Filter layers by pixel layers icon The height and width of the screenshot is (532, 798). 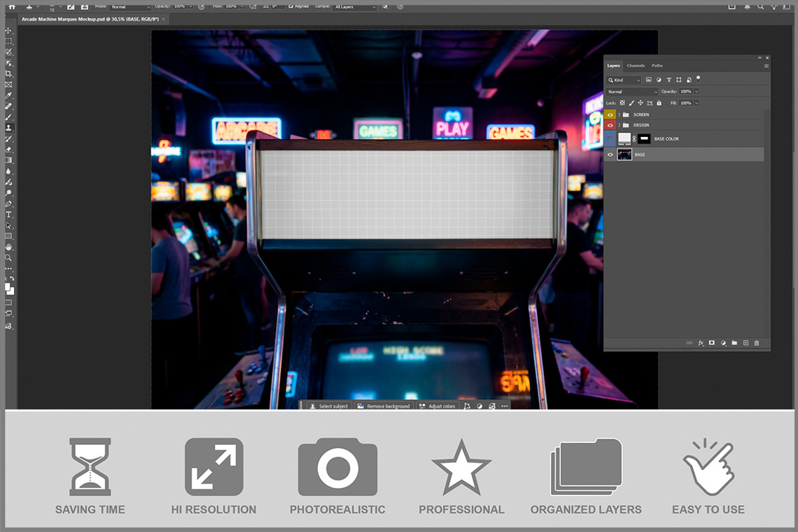(x=648, y=80)
